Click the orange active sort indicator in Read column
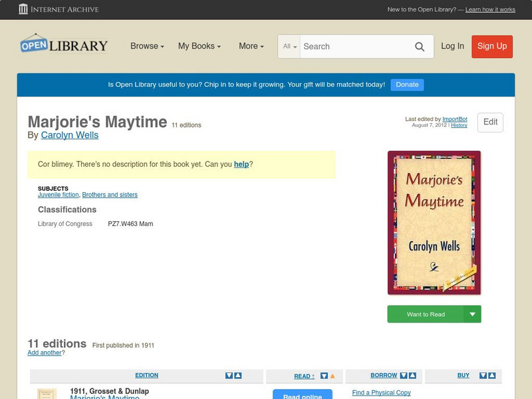This screenshot has height=399, width=532. coord(332,375)
